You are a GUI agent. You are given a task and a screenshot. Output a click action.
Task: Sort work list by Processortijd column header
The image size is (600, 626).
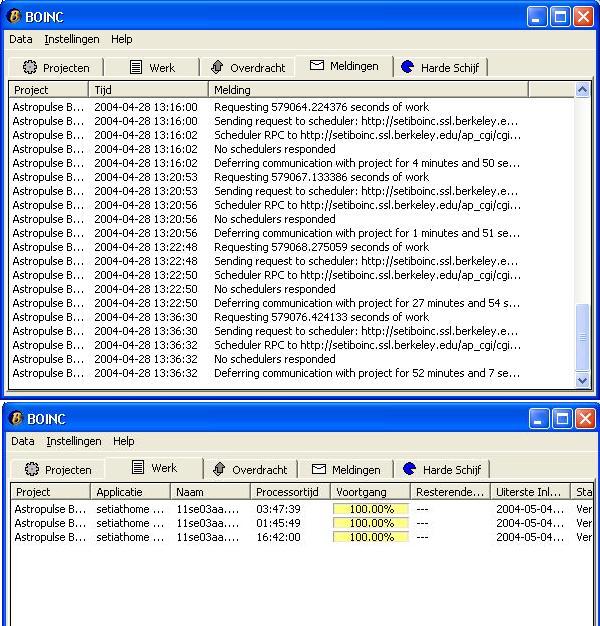290,492
